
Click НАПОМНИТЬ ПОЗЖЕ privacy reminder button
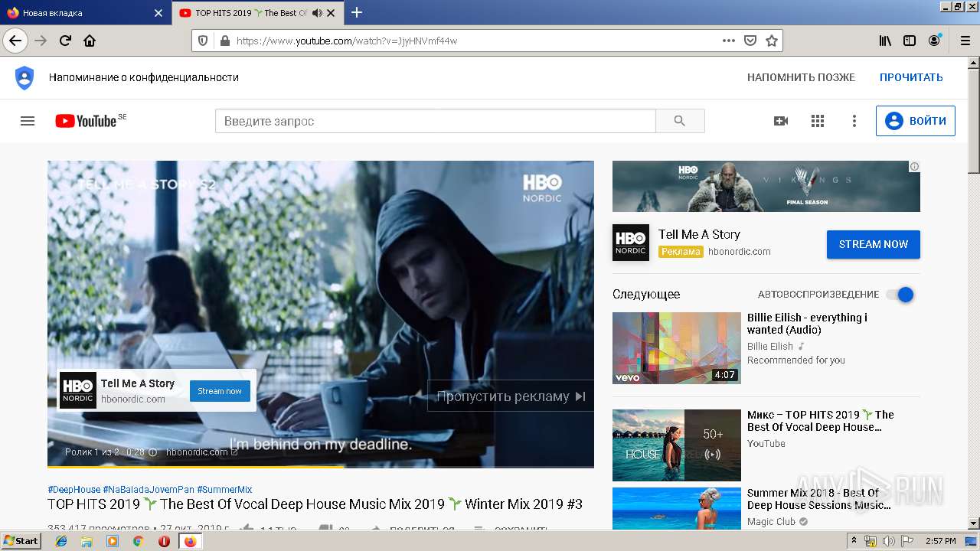(801, 77)
